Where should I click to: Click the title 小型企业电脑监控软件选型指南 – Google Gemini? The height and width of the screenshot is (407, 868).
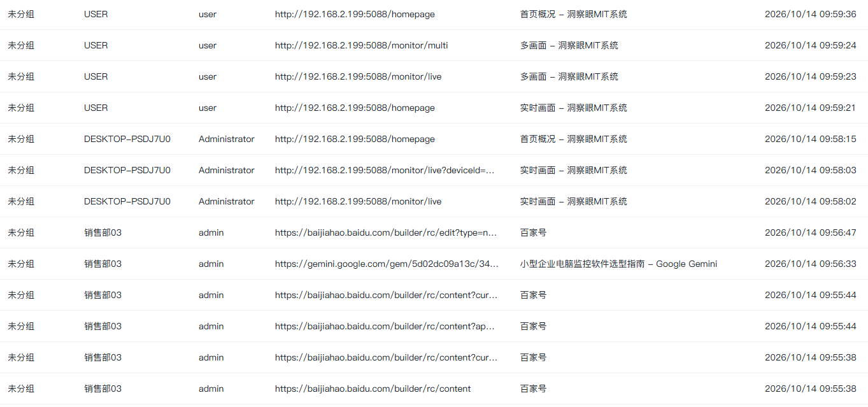(618, 264)
